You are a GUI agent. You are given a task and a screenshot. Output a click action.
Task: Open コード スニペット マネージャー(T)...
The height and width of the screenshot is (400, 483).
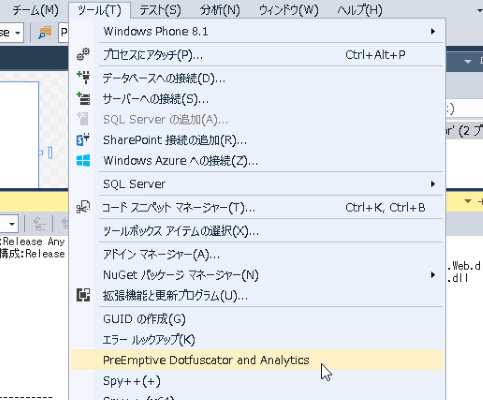[x=257, y=208]
